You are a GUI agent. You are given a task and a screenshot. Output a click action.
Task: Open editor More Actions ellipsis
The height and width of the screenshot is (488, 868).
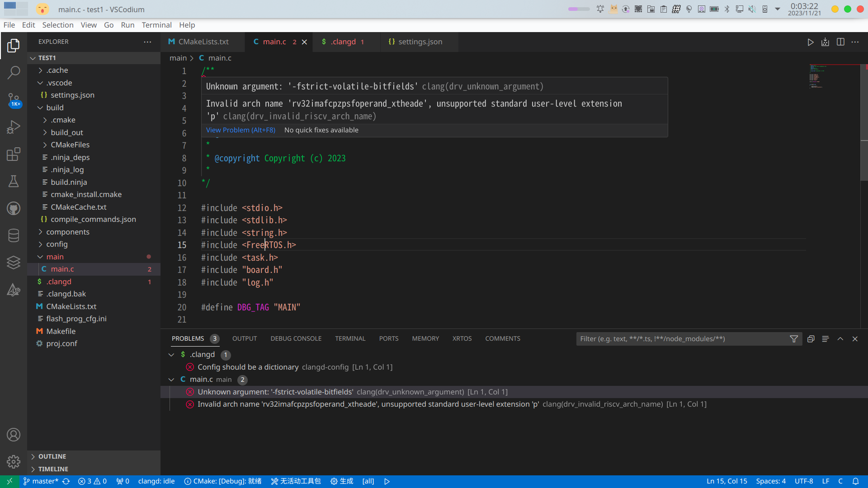(855, 42)
